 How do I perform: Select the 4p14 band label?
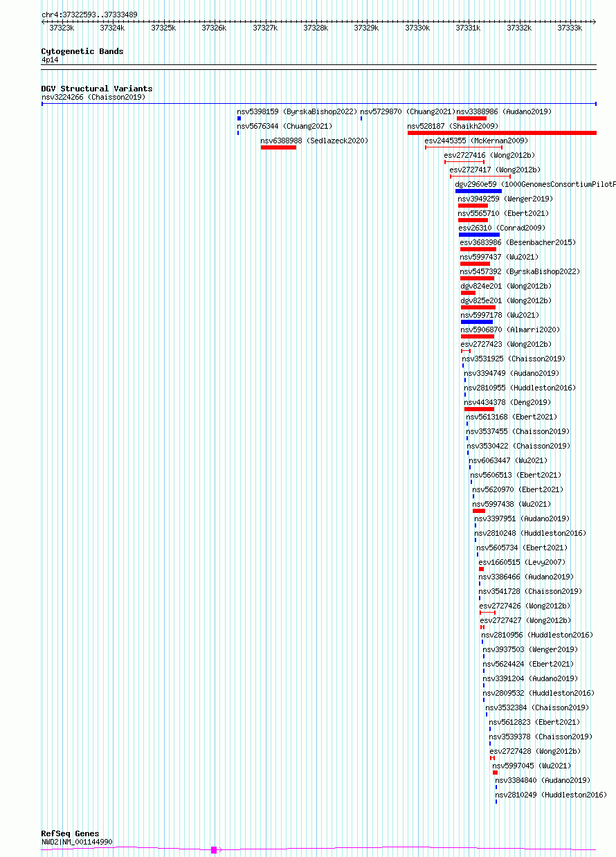pyautogui.click(x=50, y=60)
